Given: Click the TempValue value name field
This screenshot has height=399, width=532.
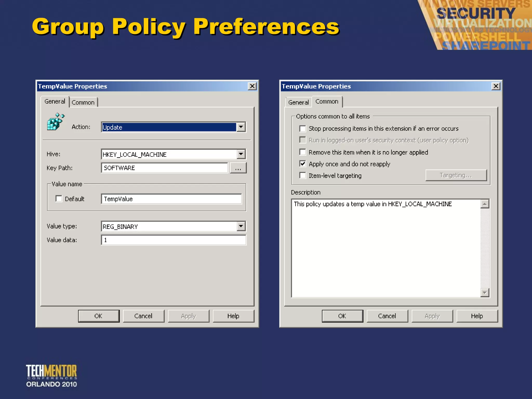Looking at the screenshot, I should pos(171,199).
